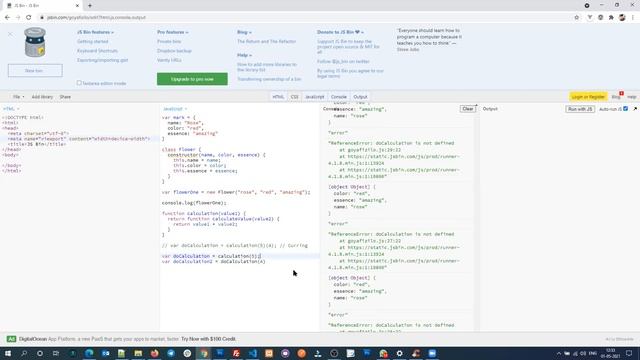Open the Blog link in the toolbar

pyautogui.click(x=616, y=97)
